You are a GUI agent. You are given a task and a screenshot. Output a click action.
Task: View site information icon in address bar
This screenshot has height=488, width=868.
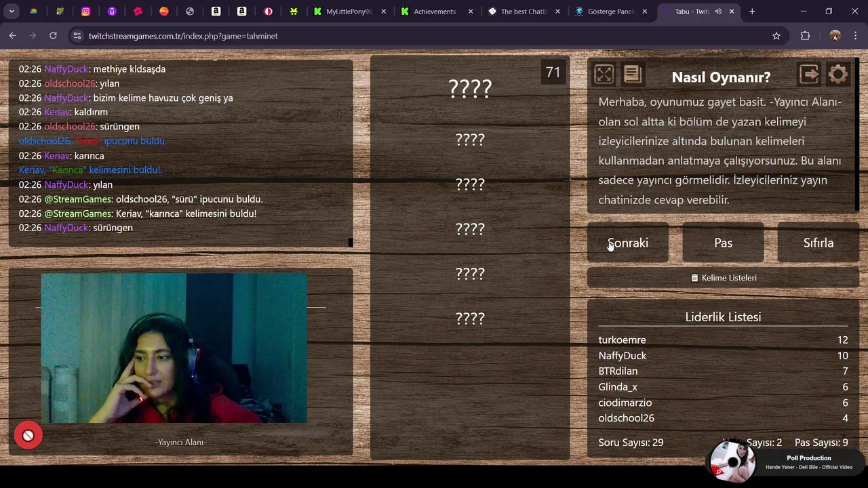77,36
